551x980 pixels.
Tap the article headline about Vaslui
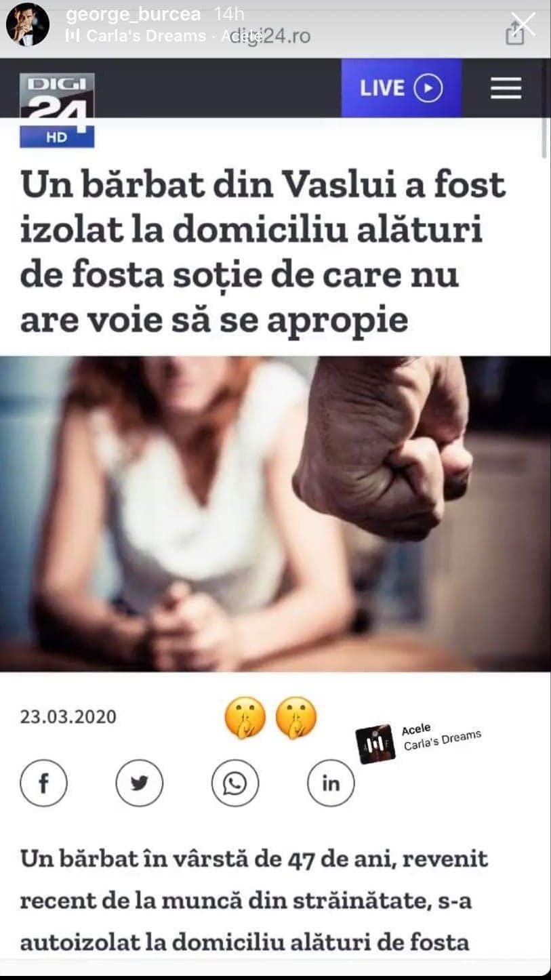coord(263,253)
